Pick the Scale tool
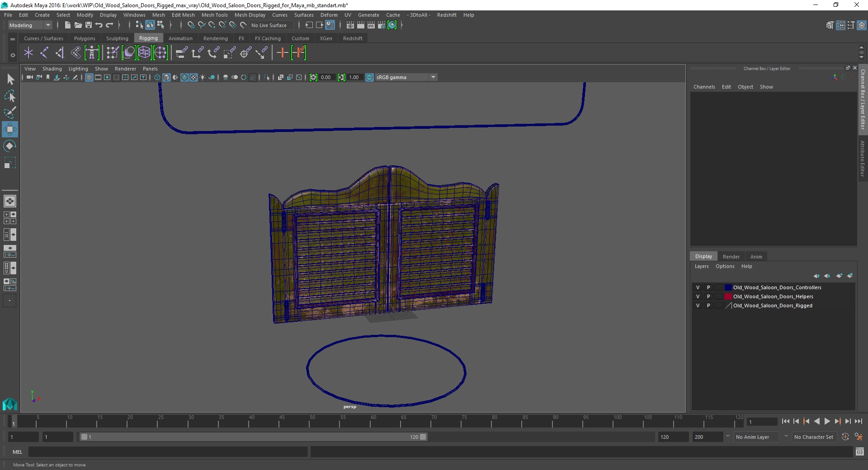Screen dimensions: 868x470 point(10,163)
